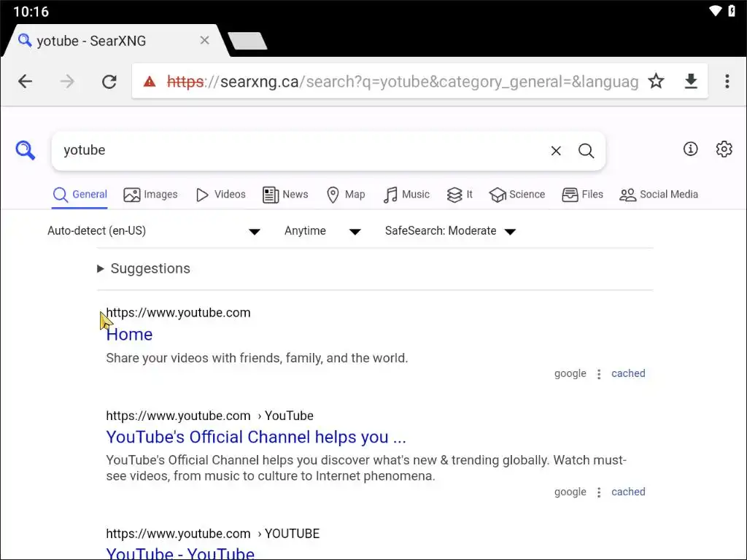Open downloads via the download icon
747x560 pixels.
691,82
